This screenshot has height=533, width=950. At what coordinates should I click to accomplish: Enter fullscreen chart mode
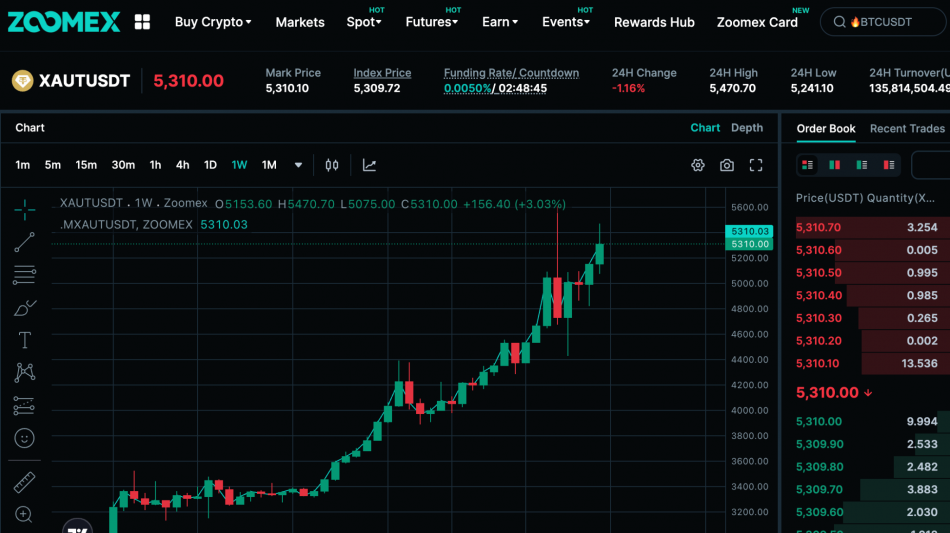[x=756, y=165]
